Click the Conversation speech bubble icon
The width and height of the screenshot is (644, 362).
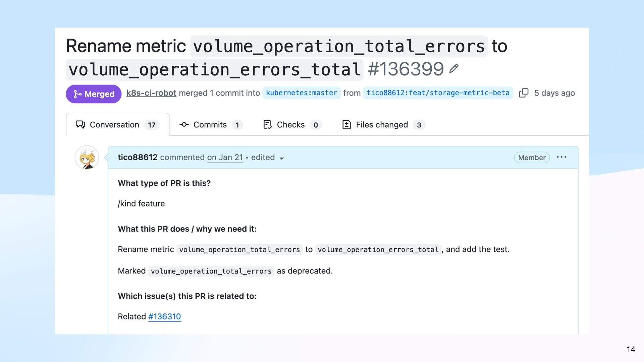(80, 125)
